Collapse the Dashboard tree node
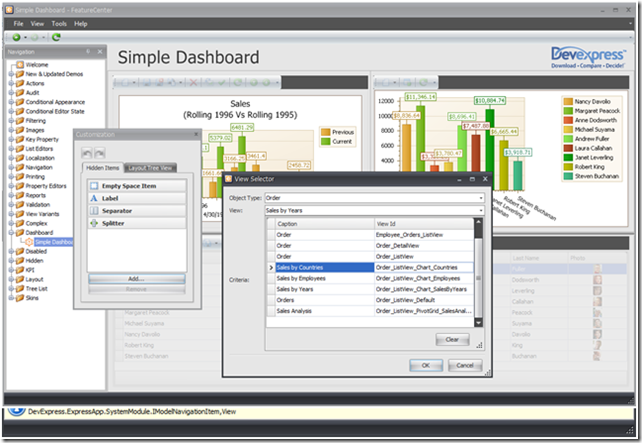Screen dimensions: 642x443 point(11,233)
